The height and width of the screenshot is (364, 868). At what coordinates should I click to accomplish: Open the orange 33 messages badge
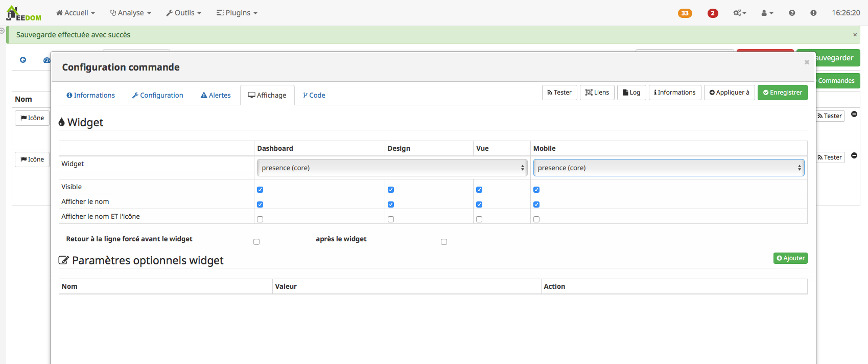[x=685, y=13]
